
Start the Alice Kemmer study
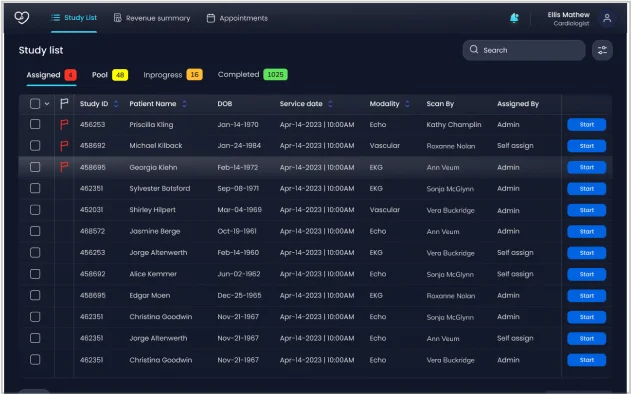point(586,274)
